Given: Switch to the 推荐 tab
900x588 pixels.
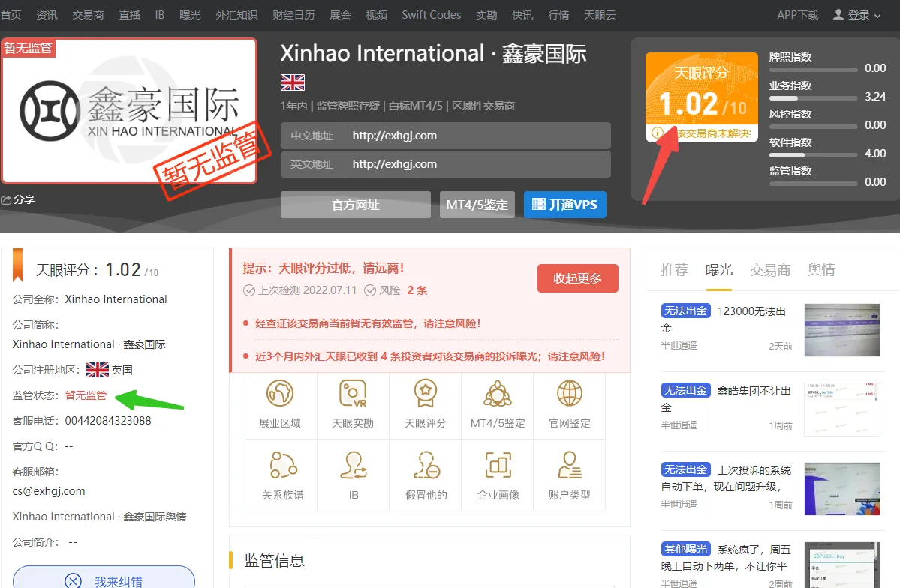Looking at the screenshot, I should coord(674,269).
